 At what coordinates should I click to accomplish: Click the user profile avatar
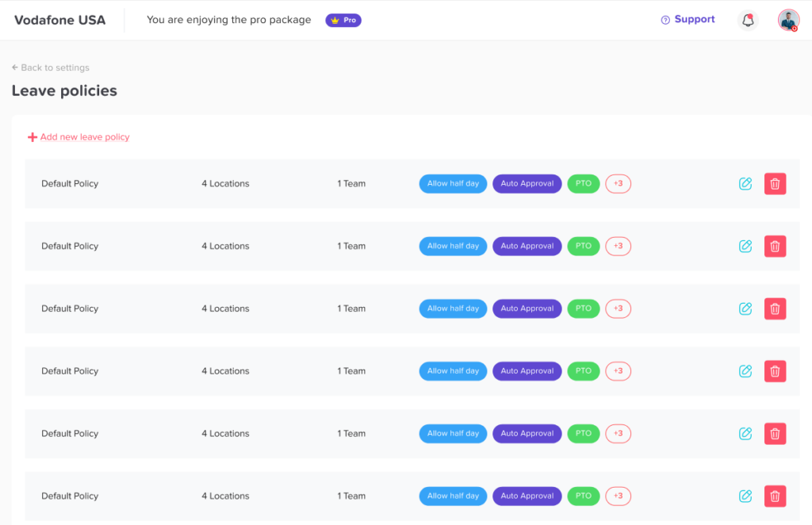pos(788,20)
